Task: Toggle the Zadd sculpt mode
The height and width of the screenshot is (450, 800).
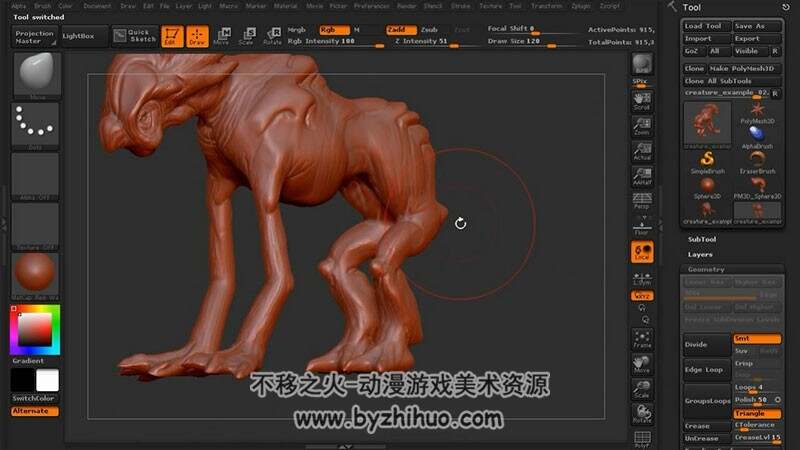Action: tap(401, 30)
